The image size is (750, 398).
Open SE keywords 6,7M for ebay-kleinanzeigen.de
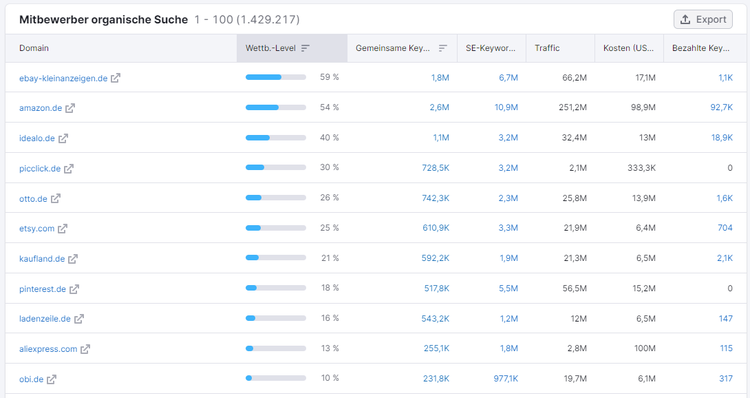(508, 77)
